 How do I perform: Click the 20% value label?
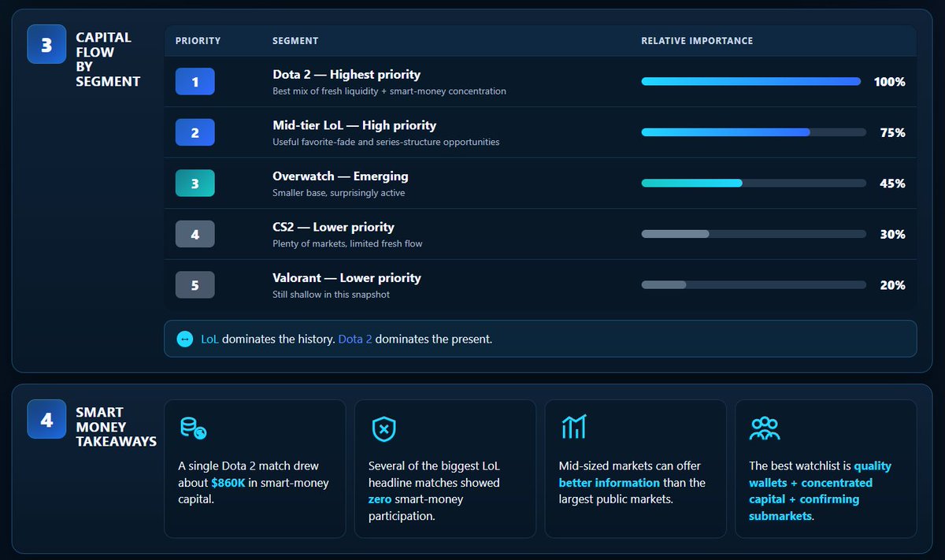892,285
